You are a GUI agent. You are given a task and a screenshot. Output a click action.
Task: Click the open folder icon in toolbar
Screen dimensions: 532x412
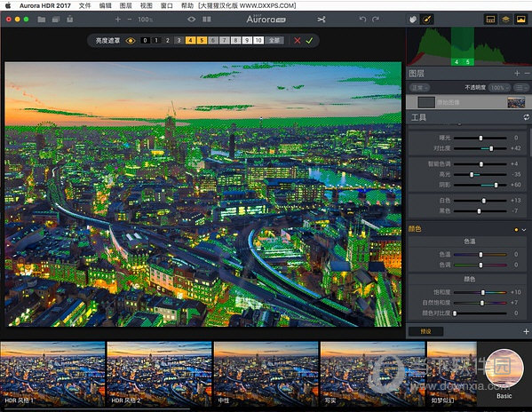click(42, 20)
